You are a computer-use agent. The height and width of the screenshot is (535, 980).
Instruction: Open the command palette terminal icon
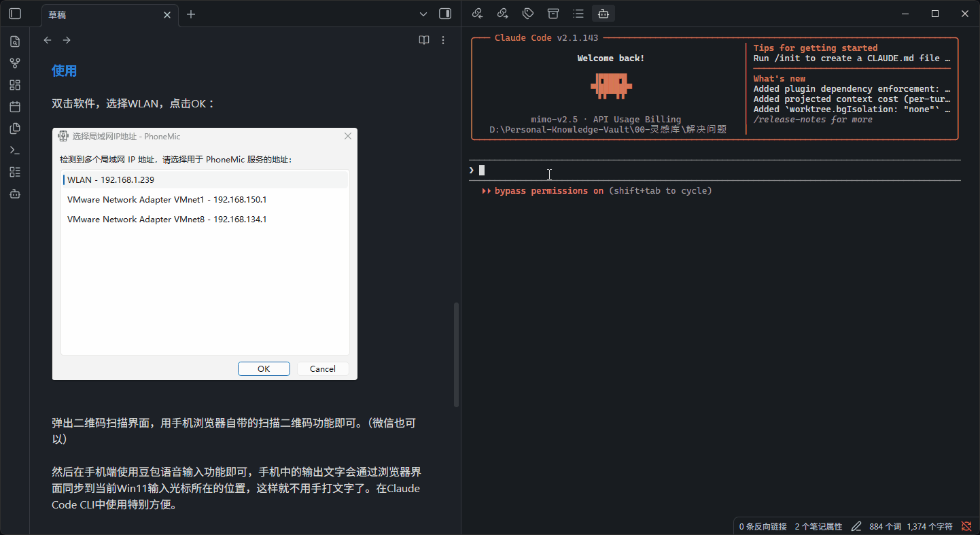click(x=15, y=150)
